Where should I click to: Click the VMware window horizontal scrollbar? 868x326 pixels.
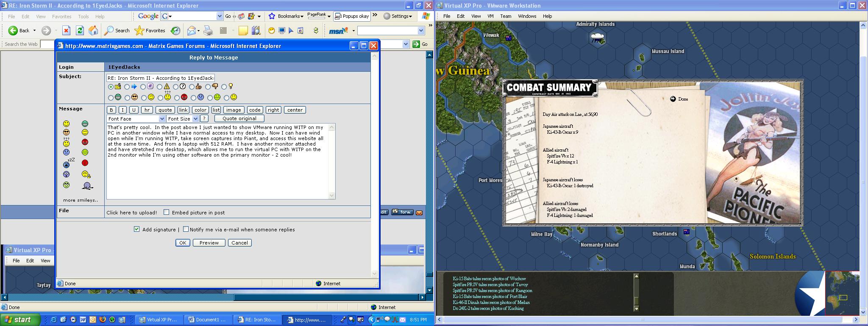pyautogui.click(x=647, y=319)
